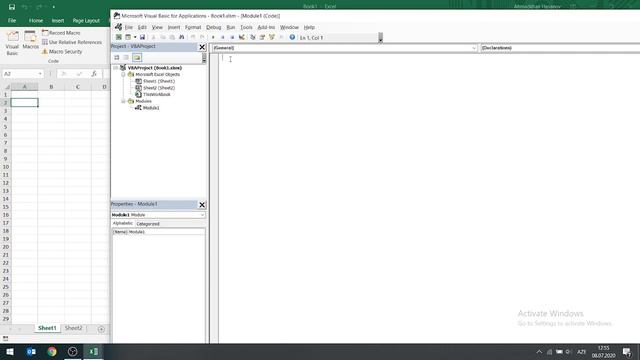This screenshot has width=640, height=360.
Task: Open the Format menu
Action: point(193,27)
